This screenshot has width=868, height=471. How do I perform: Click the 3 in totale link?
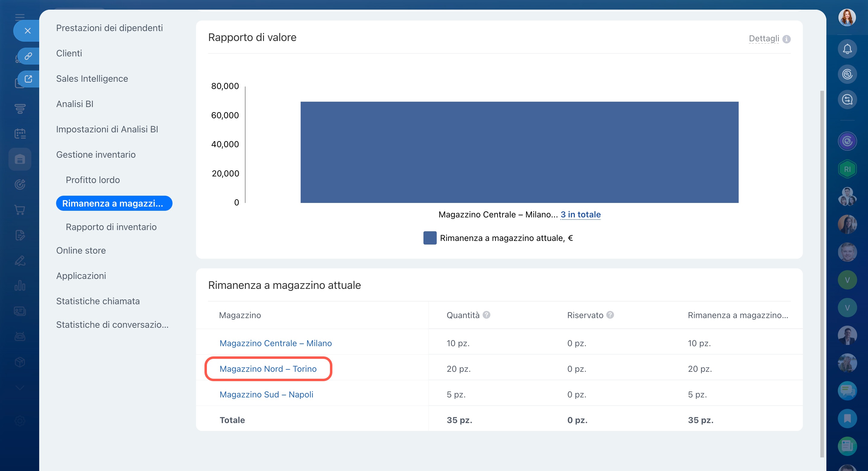pos(580,214)
